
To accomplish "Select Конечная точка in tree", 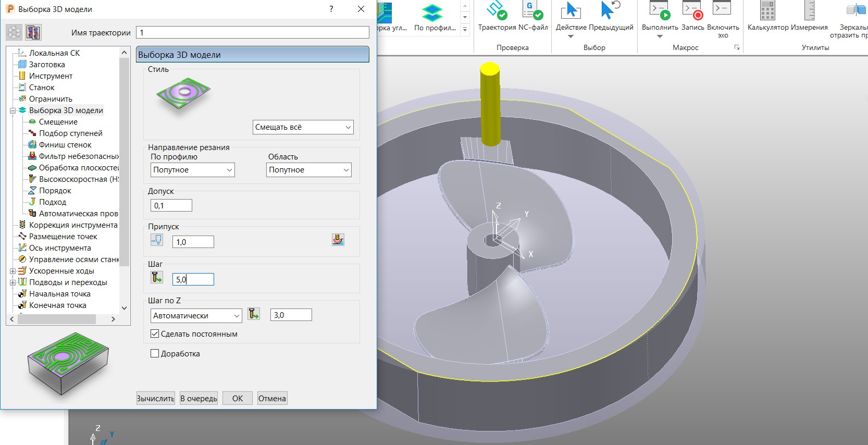I will pyautogui.click(x=57, y=305).
